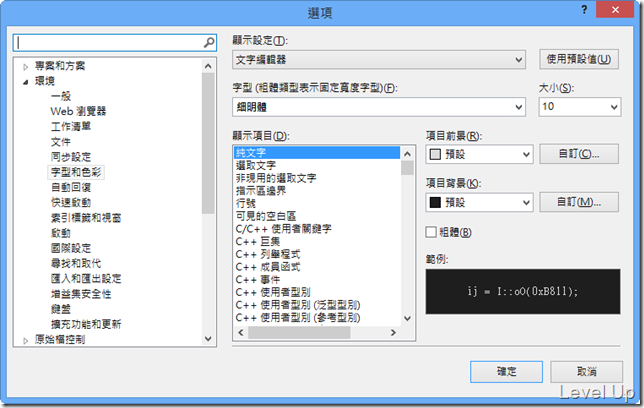Open the 項目背景 color dropdown
644x408 pixels.
click(x=479, y=203)
